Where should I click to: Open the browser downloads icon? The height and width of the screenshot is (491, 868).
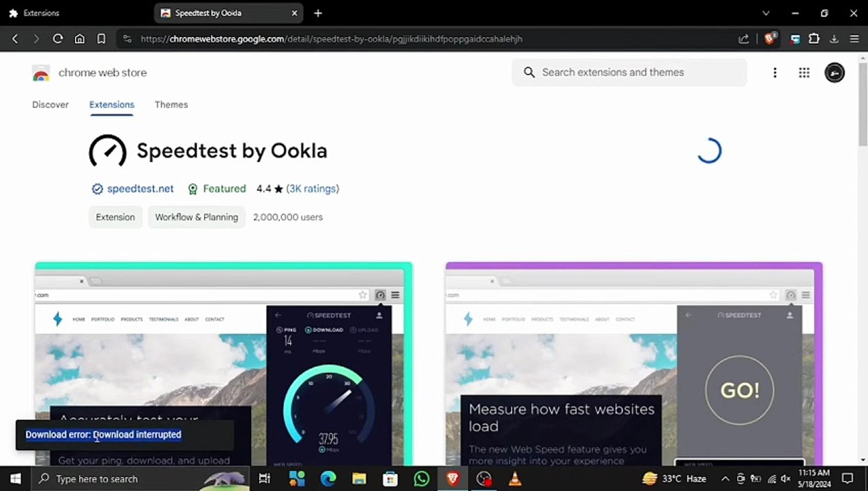[x=834, y=39]
